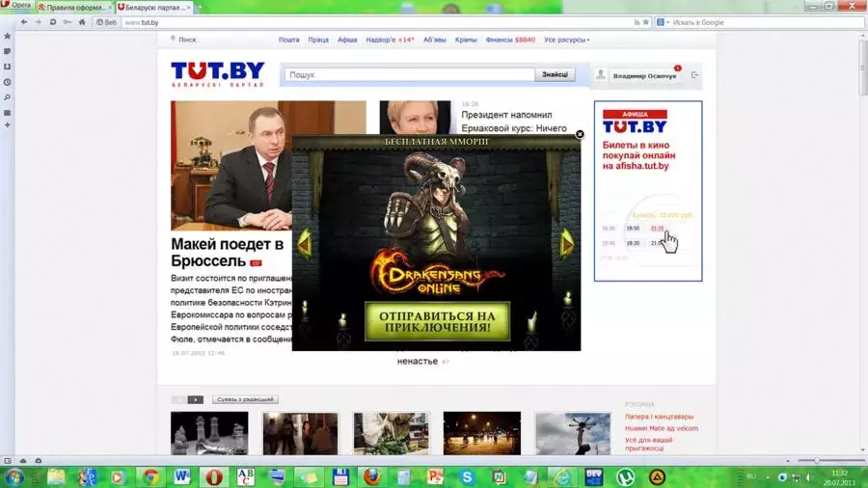
Task: Open the taskbar clock showing 11:32
Action: click(x=839, y=477)
